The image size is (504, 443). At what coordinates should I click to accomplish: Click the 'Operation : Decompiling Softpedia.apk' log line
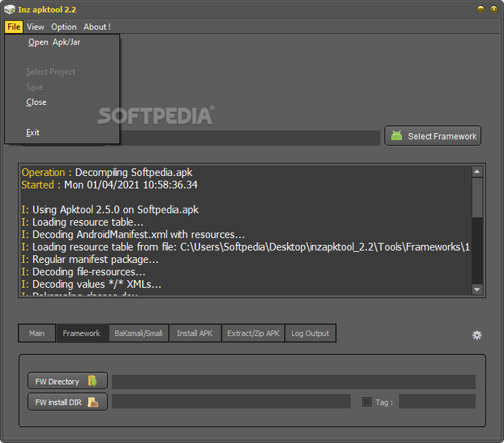(x=107, y=173)
